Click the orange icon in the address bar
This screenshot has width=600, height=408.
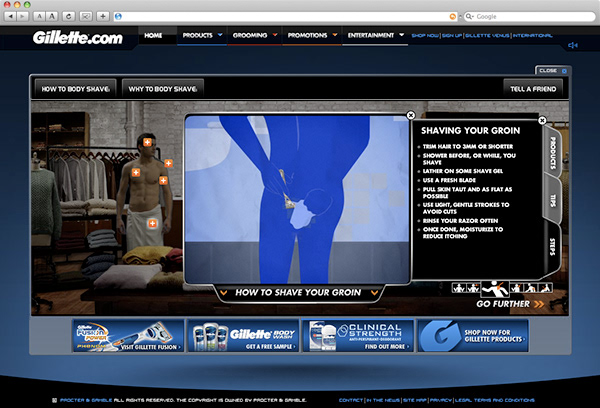pos(453,16)
